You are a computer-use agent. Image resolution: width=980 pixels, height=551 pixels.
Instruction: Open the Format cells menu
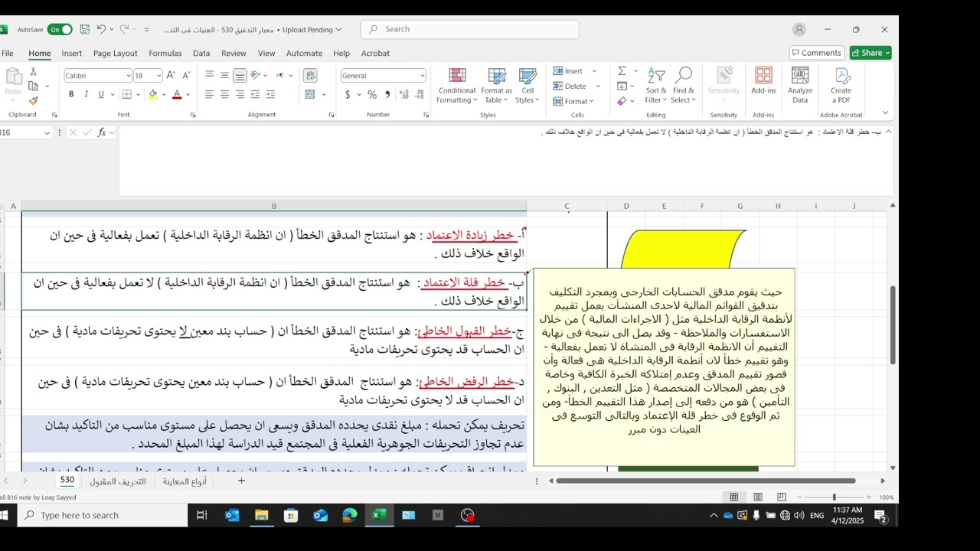[x=574, y=101]
